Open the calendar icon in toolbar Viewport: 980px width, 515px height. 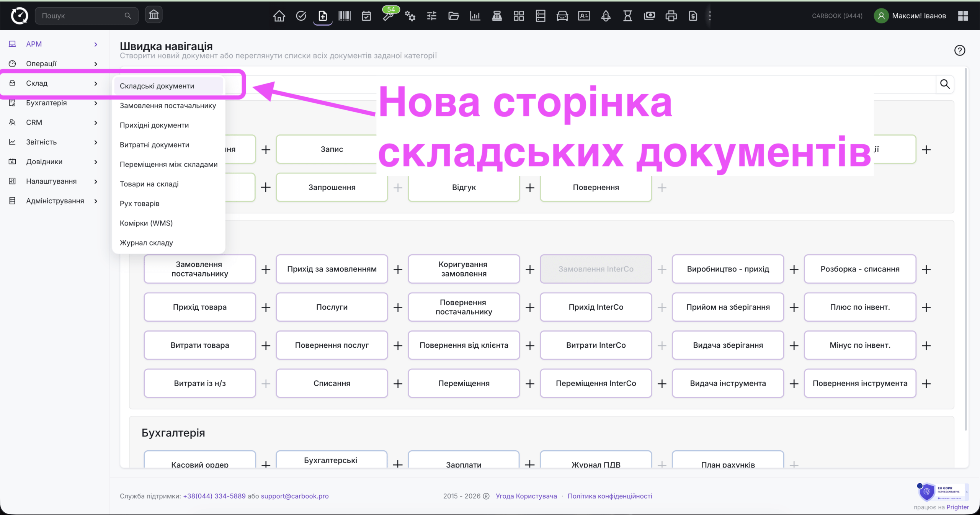click(x=366, y=16)
